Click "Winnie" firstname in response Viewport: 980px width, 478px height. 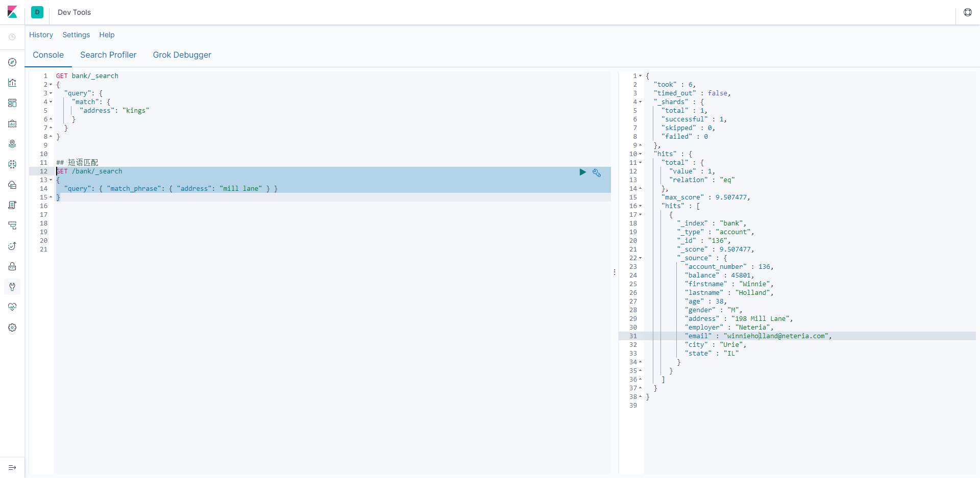point(754,284)
